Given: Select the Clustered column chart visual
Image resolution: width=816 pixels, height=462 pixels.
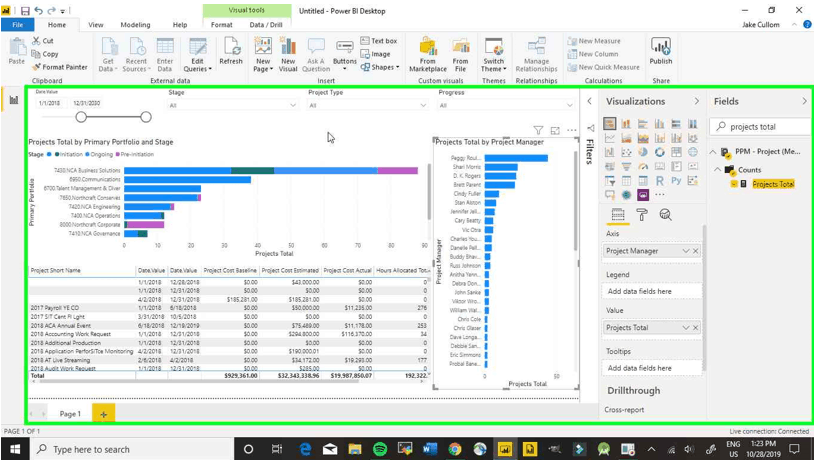Looking at the screenshot, I should [660, 123].
